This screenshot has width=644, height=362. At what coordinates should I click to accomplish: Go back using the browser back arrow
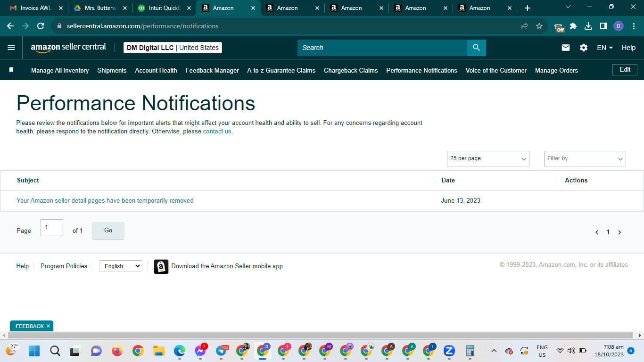[10, 26]
